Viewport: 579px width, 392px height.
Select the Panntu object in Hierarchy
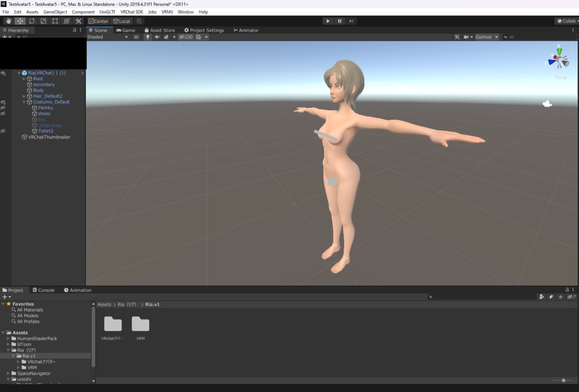pos(45,108)
